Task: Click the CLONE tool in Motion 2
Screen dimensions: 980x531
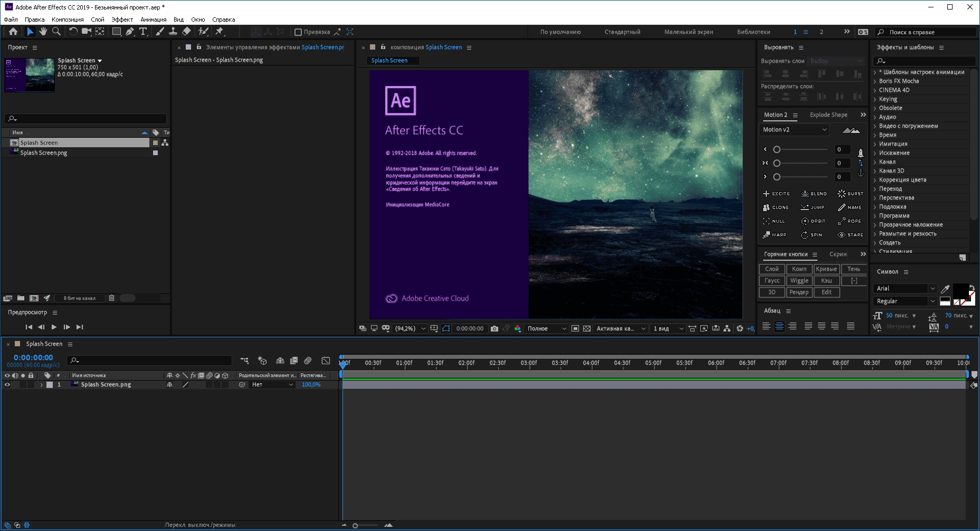Action: click(776, 207)
